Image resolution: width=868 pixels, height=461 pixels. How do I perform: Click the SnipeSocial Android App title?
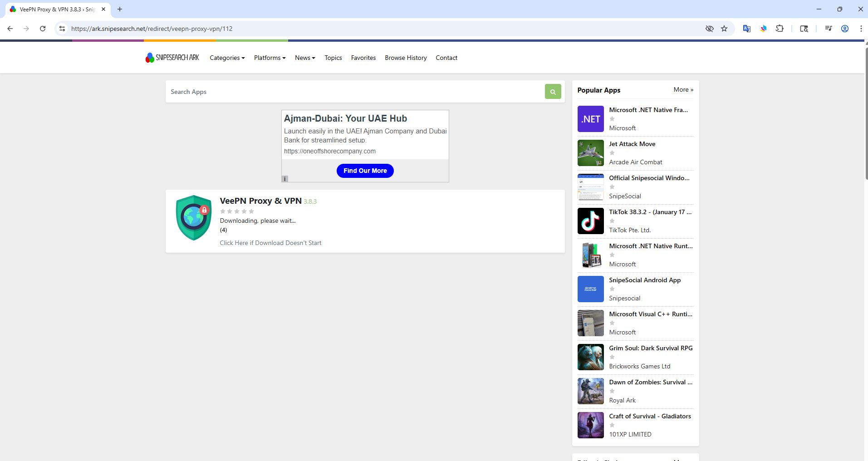tap(645, 280)
